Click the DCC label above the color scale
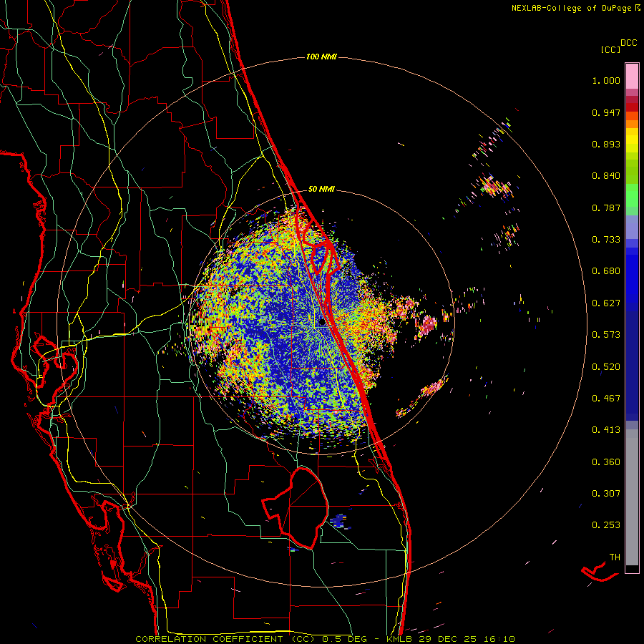The image size is (644, 644). [629, 43]
